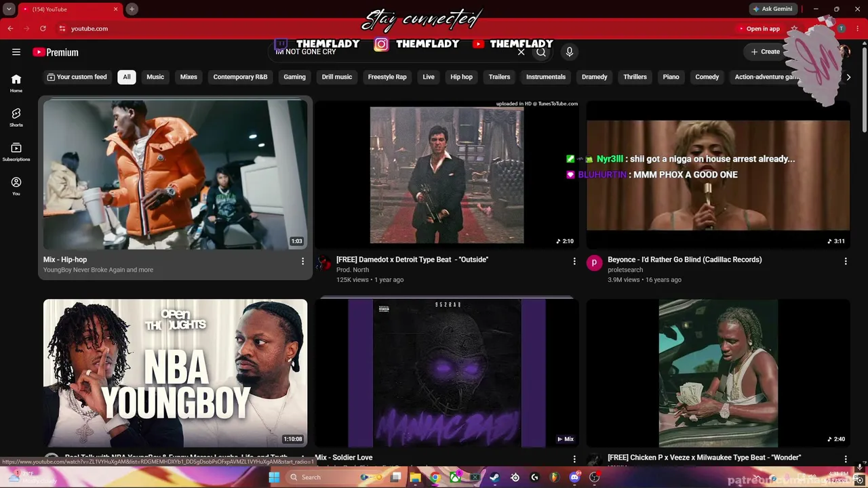Show more filter chips with right arrow
The height and width of the screenshot is (488, 868).
click(x=848, y=77)
